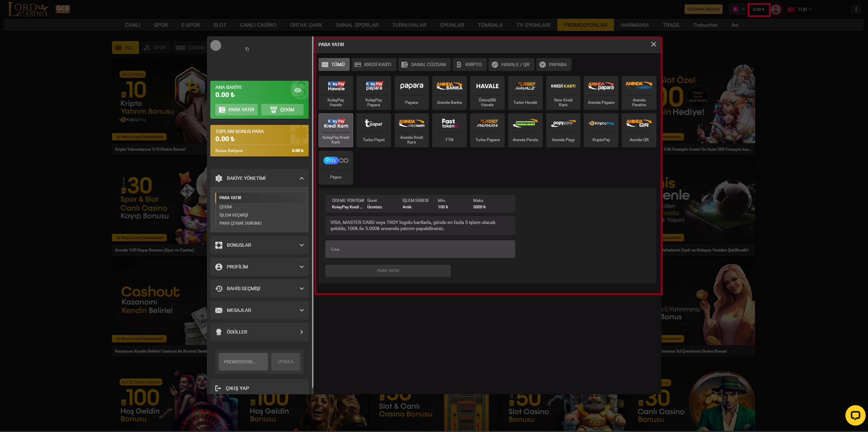Expand the Bonuslar section
868x432 pixels.
[259, 245]
